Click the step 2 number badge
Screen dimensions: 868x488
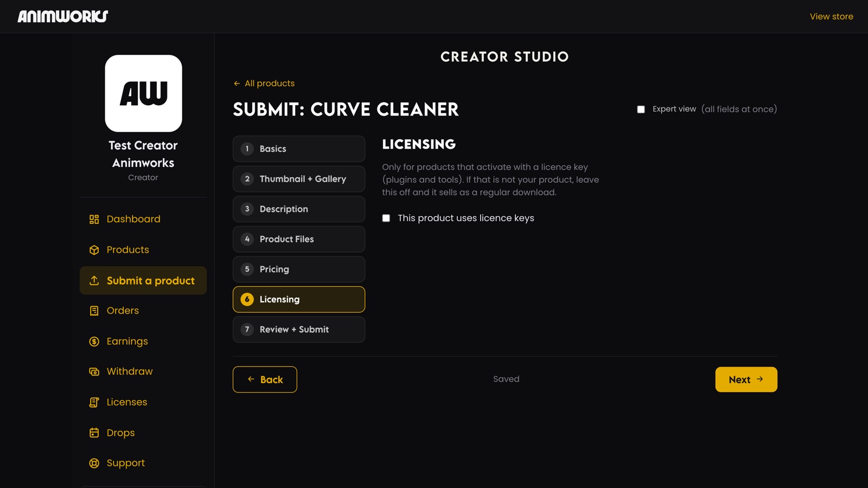247,179
